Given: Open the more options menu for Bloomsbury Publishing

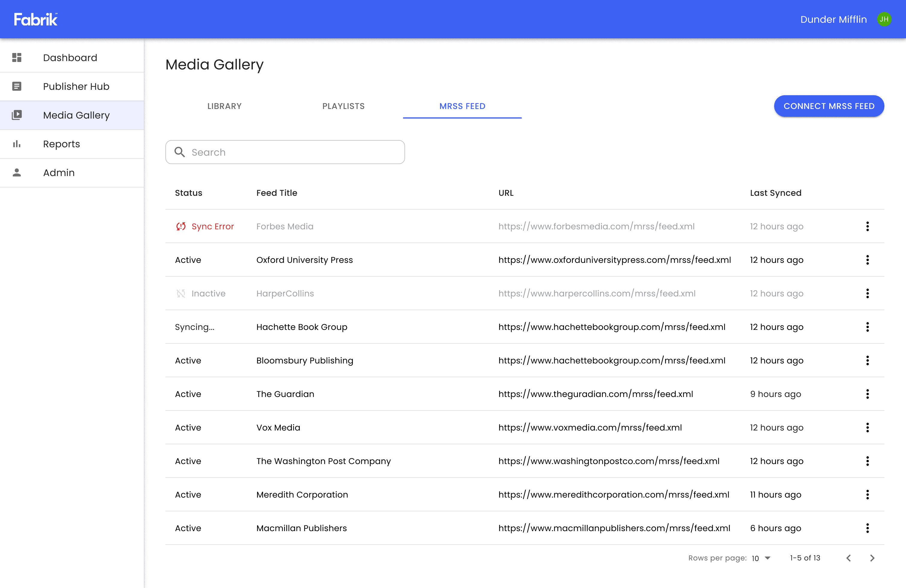Looking at the screenshot, I should [868, 360].
